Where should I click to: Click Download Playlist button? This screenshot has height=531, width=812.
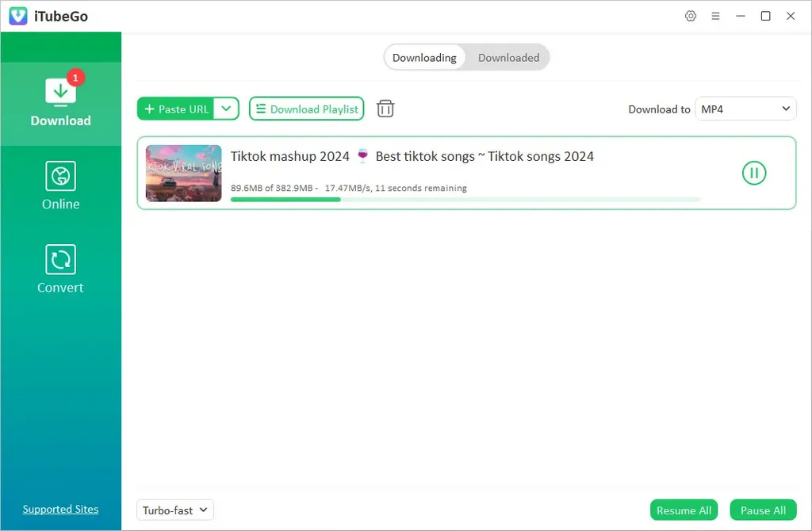coord(307,109)
